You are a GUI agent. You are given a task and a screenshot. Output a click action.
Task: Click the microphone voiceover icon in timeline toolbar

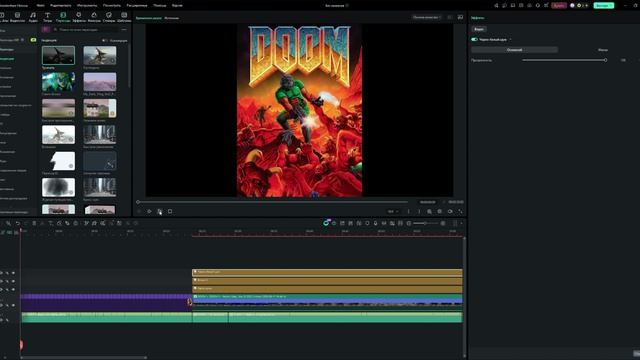(376, 223)
